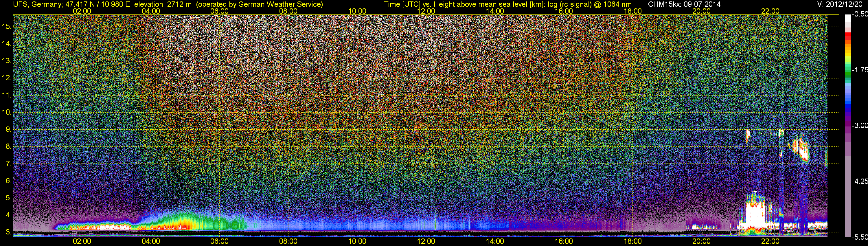Click the color scale value '-0.50'
The image size is (868, 246).
pos(860,14)
